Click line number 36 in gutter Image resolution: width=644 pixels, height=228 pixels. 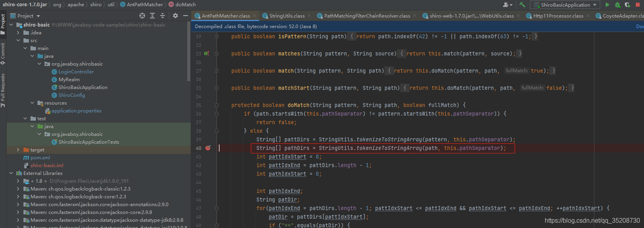(199, 114)
